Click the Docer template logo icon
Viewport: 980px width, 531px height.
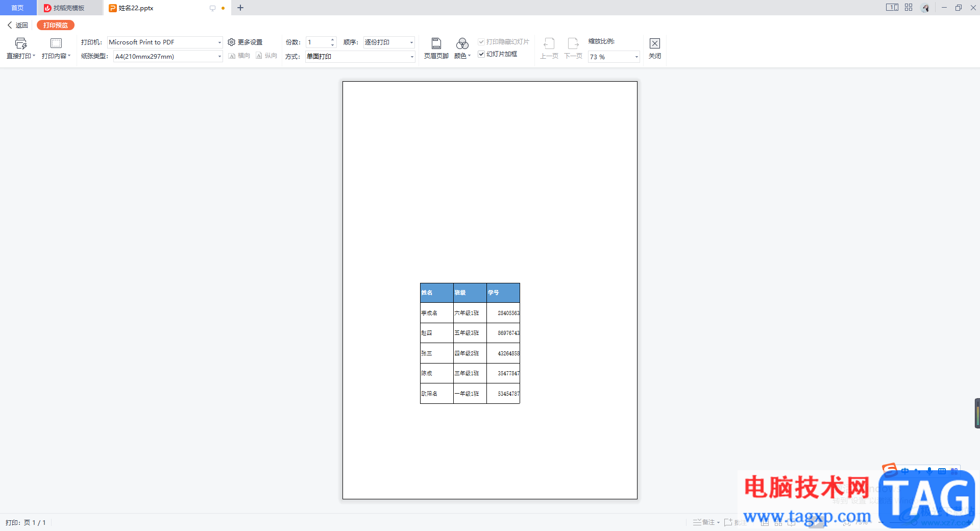click(x=47, y=8)
